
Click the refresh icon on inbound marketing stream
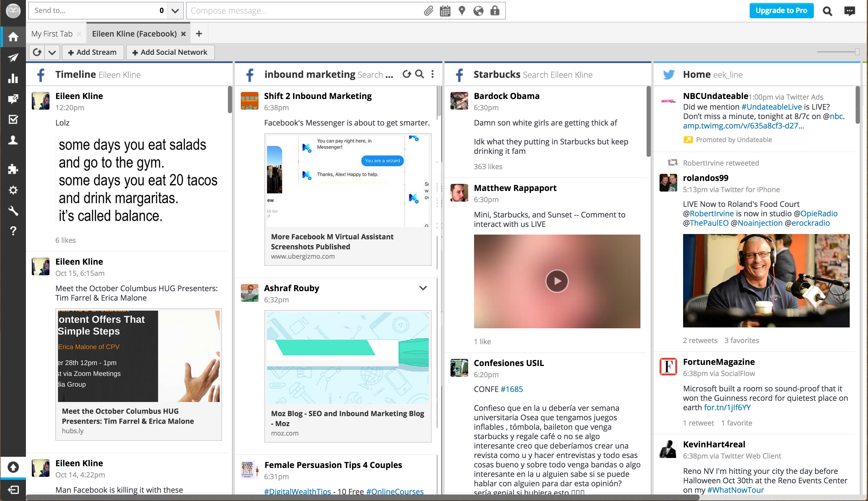407,74
